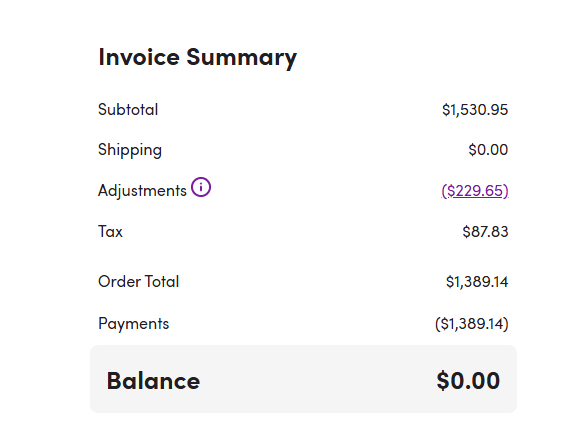Select the Order Total label
The image size is (580, 422).
pos(138,281)
